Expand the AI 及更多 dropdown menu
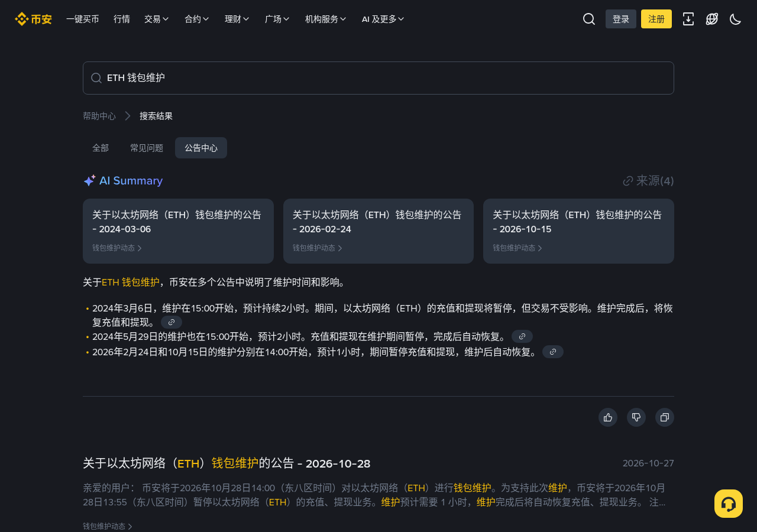 point(383,19)
